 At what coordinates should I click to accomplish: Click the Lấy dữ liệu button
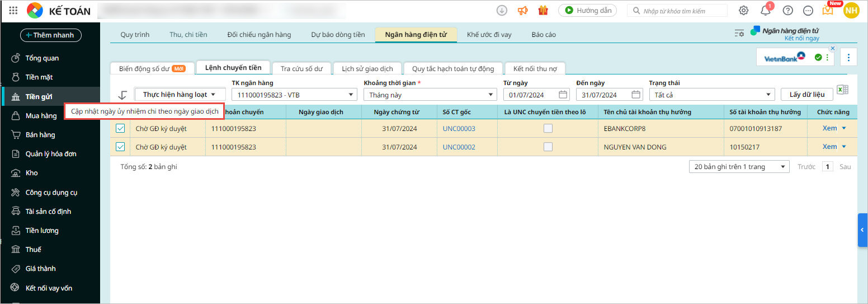point(806,95)
